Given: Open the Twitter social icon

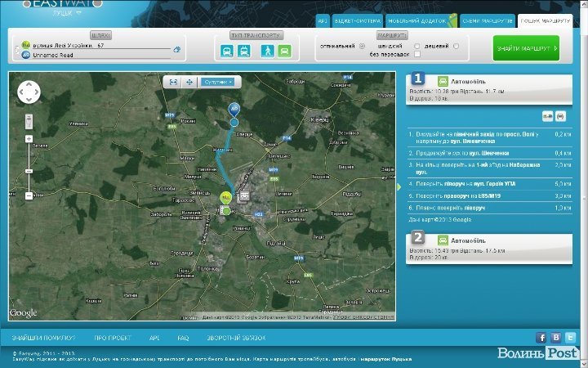Looking at the screenshot, I should (571, 337).
